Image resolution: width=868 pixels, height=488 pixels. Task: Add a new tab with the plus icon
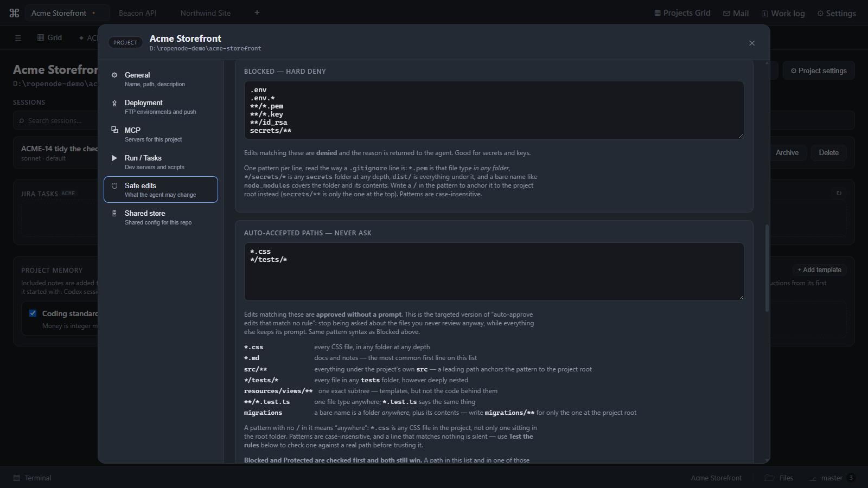pyautogui.click(x=257, y=13)
